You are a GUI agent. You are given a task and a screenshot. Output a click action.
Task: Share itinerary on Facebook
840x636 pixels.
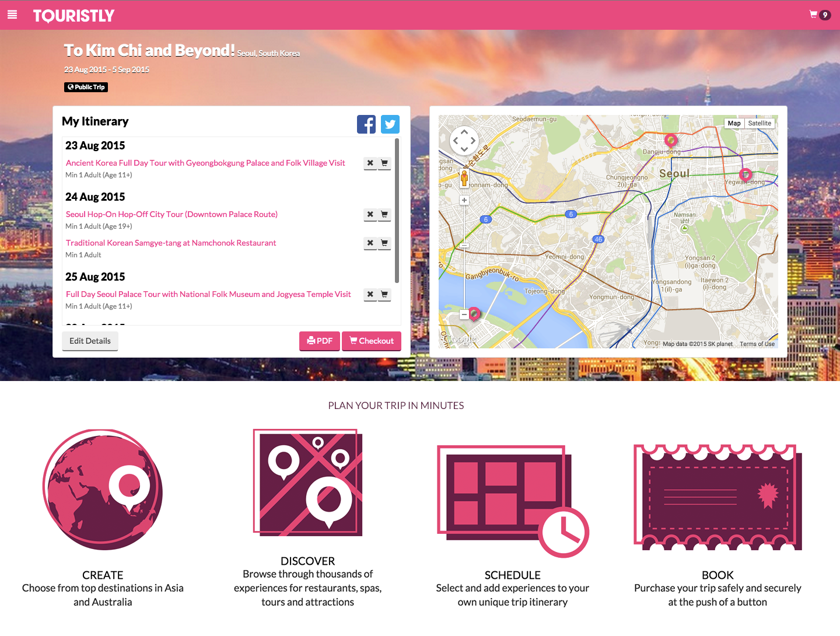366,124
